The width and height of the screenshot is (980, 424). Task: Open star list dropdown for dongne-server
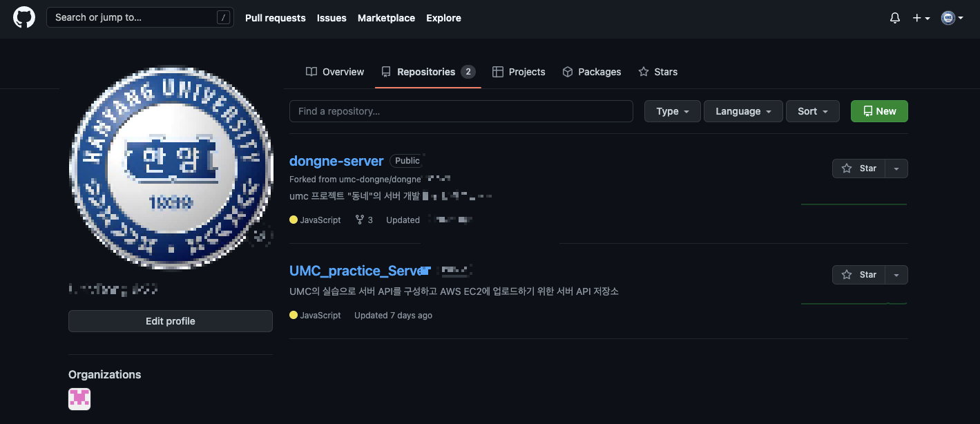click(x=896, y=168)
